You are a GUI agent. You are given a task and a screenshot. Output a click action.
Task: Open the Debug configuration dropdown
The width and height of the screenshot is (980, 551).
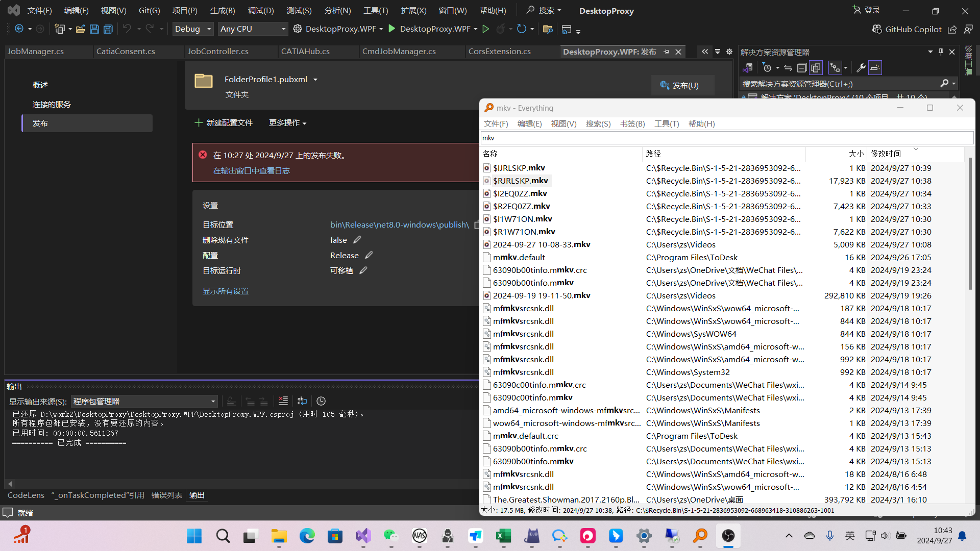pyautogui.click(x=193, y=29)
